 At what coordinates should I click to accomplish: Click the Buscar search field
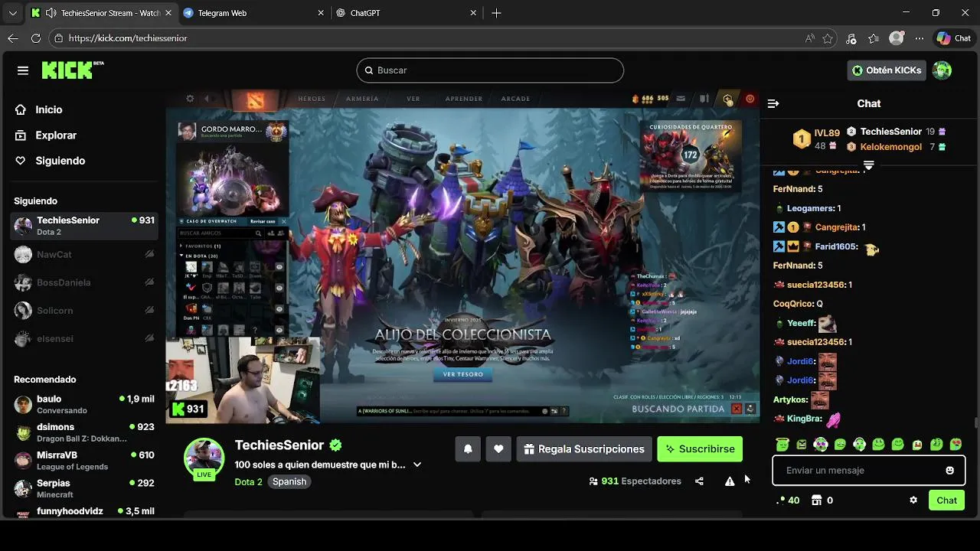click(490, 70)
